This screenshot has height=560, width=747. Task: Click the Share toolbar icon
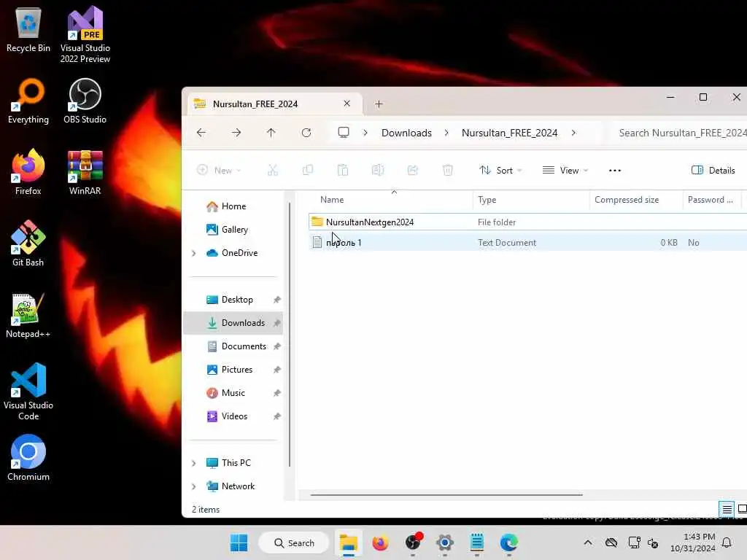[413, 170]
